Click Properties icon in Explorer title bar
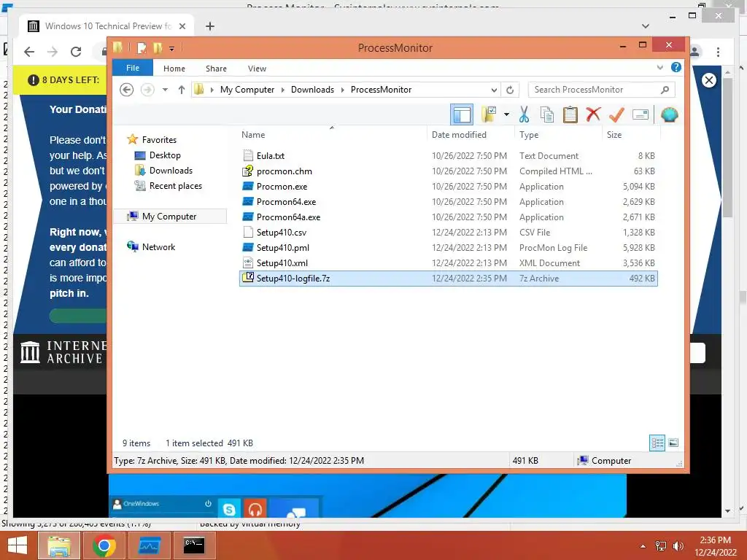The width and height of the screenshot is (747, 560). tap(142, 47)
